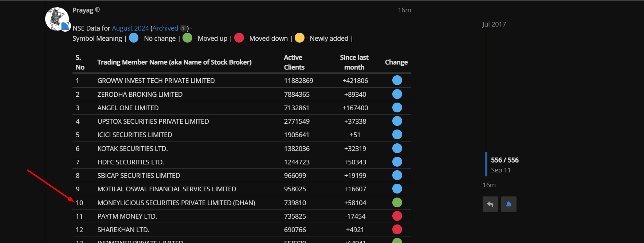Open Prayag username link
This screenshot has height=243, width=644.
83,10
